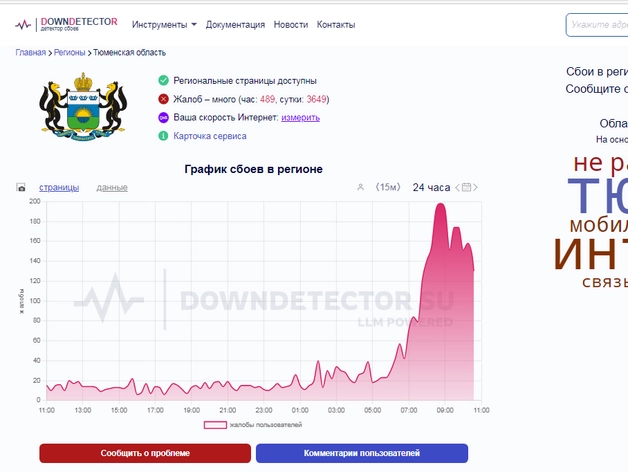Click the 01:00 x-axis label
The height and width of the screenshot is (472, 628).
[x=300, y=410]
